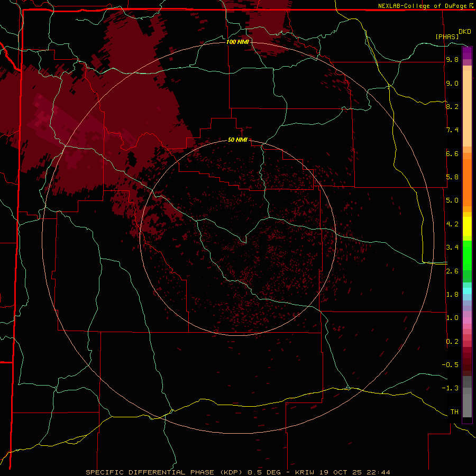Click the cyan segment of the color bar
The width and height of the screenshot is (476, 476).
tap(467, 291)
